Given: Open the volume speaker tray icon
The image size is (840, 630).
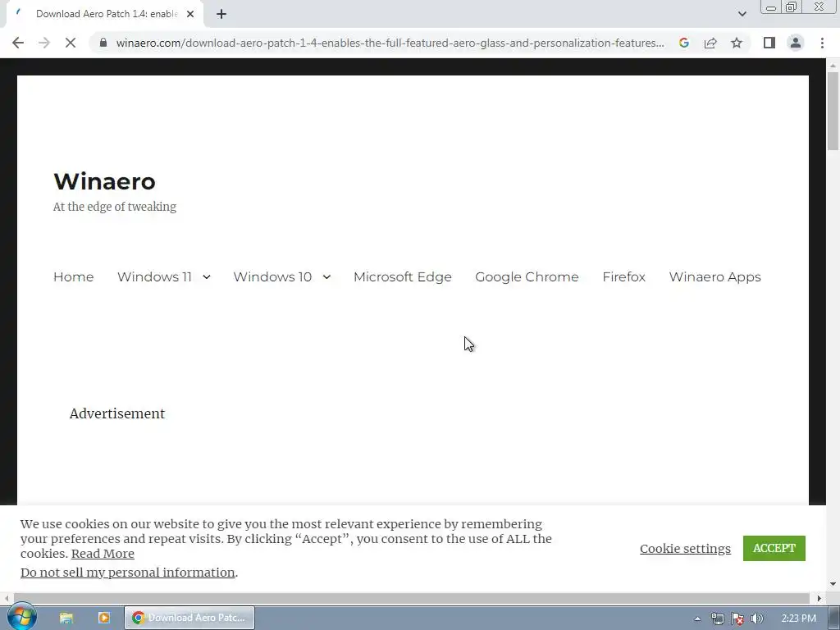Looking at the screenshot, I should 757,619.
